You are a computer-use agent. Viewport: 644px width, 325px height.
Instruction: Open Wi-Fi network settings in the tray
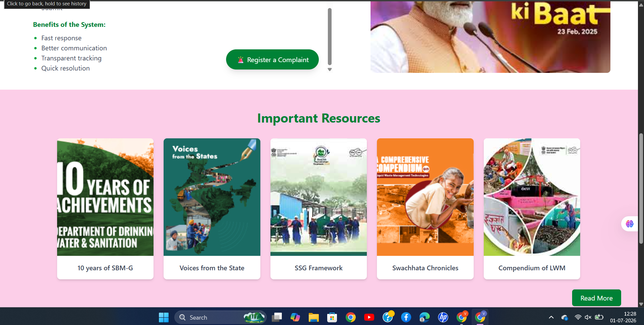point(578,317)
